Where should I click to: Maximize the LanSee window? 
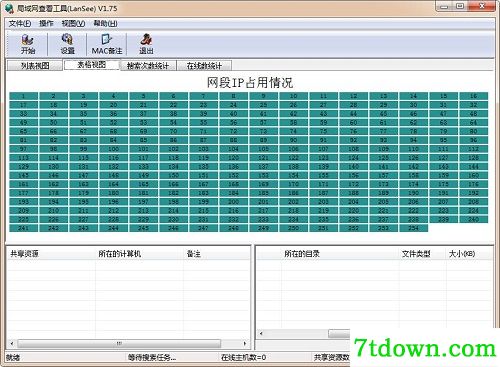[460, 6]
